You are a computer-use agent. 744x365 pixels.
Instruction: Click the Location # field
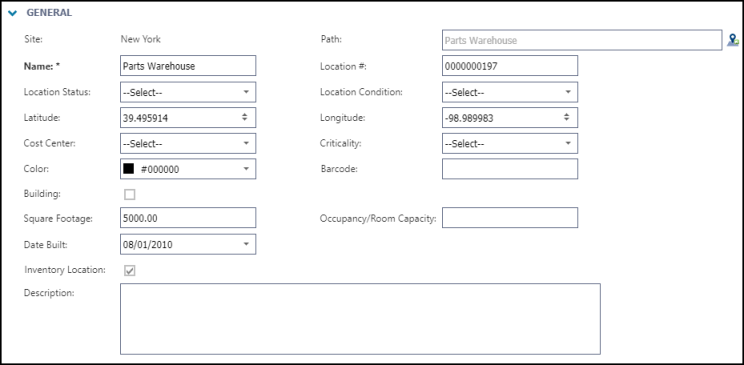[510, 66]
